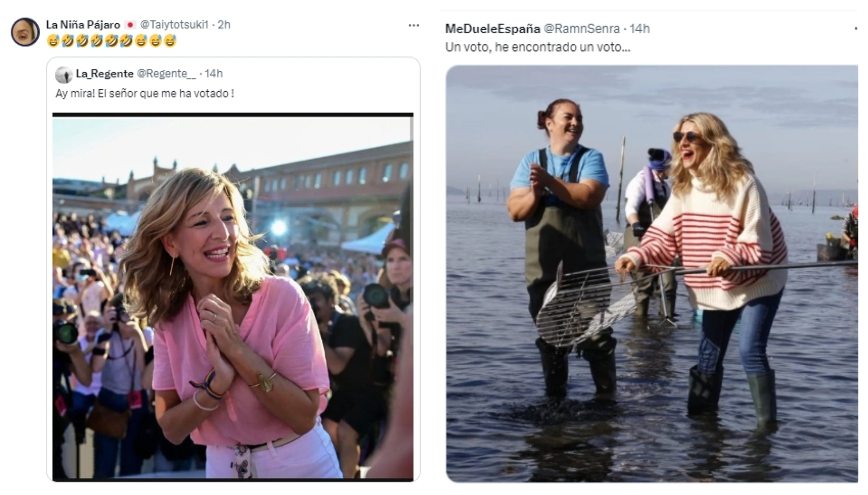Click the 14h timestamp on MeDueleEspaña's tweet

coord(640,29)
